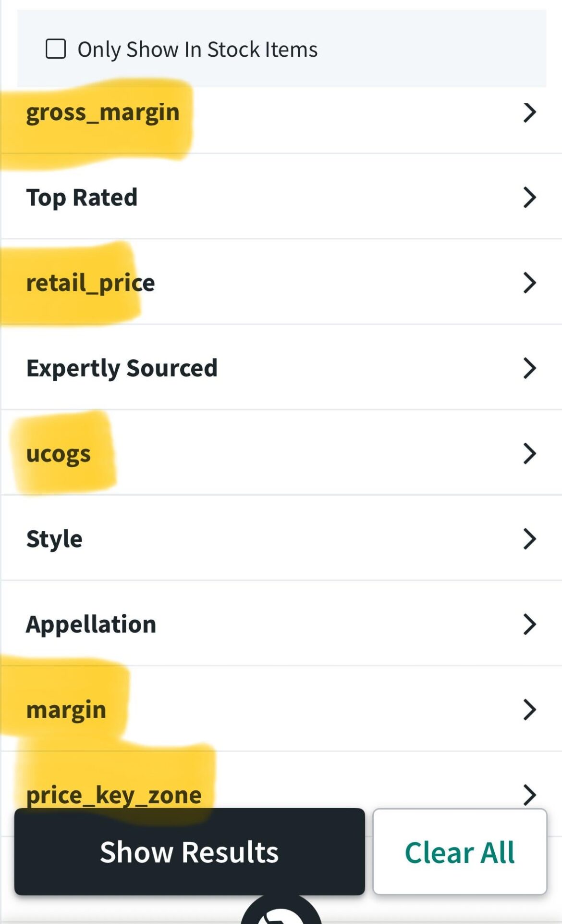Viewport: 562px width, 924px height.
Task: Tap the ucogs row chevron icon
Action: (x=529, y=453)
